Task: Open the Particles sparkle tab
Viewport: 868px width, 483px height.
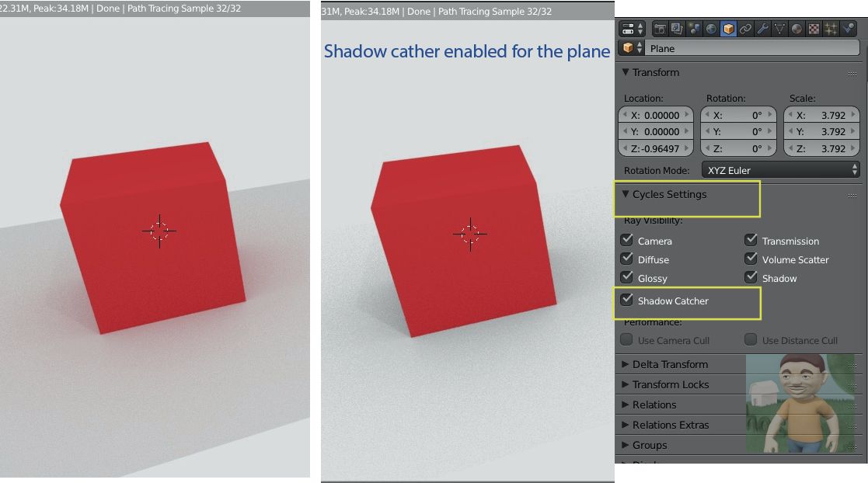Action: point(831,29)
